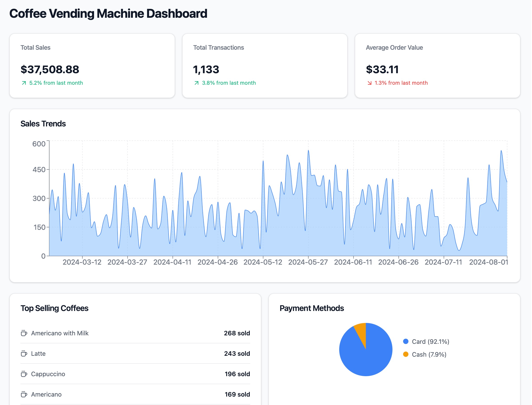
Task: Click the 2024-08-01 date on the x-axis
Action: pos(488,262)
